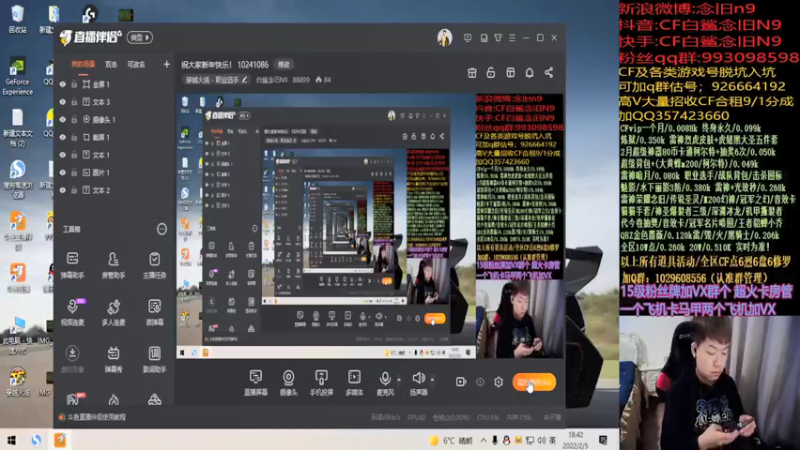This screenshot has width=800, height=450.
Task: Select the 图片 1 source row
Action: pos(114,172)
